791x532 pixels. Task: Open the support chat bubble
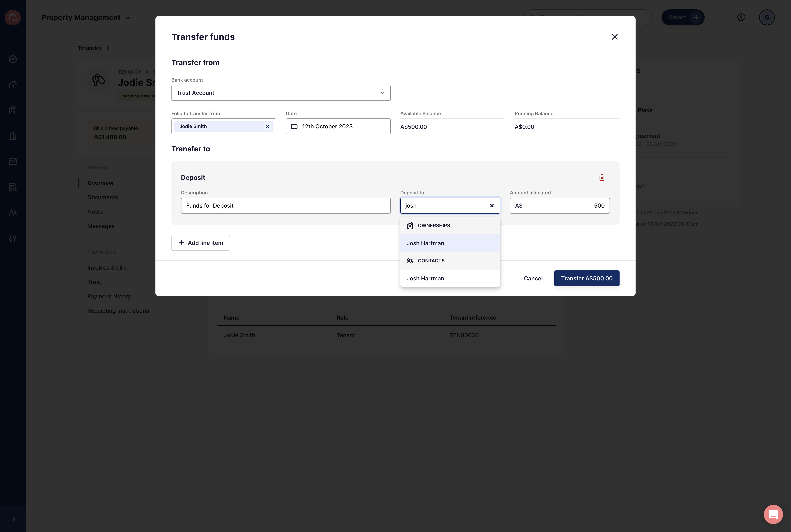tap(773, 514)
